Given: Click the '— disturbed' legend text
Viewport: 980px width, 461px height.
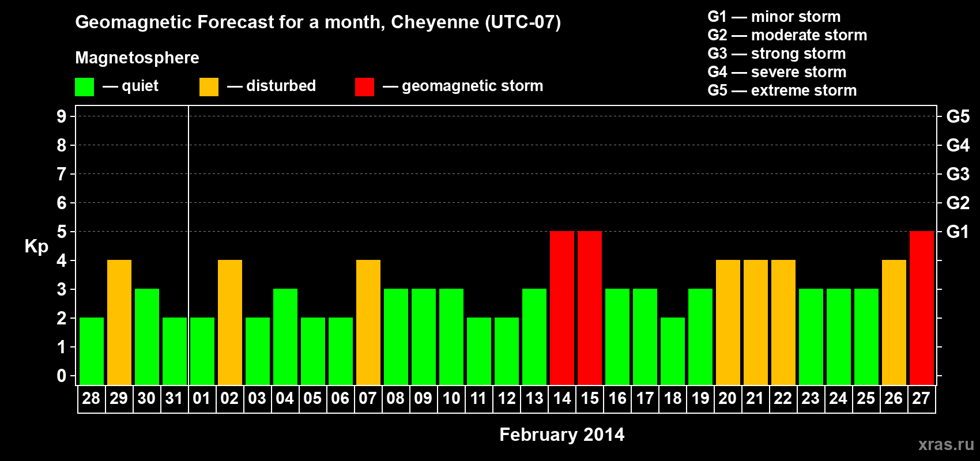Looking at the screenshot, I should pyautogui.click(x=272, y=86).
